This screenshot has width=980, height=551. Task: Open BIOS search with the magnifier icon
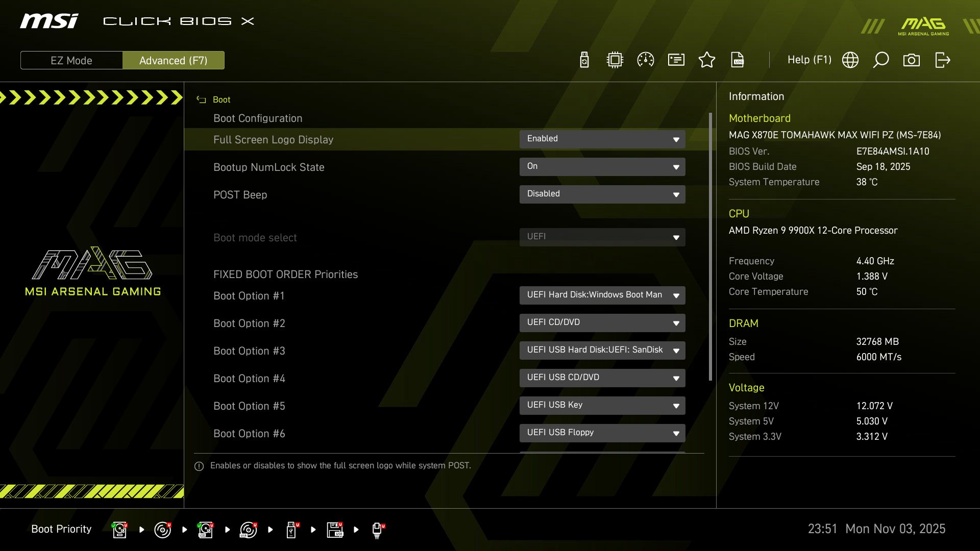coord(881,60)
